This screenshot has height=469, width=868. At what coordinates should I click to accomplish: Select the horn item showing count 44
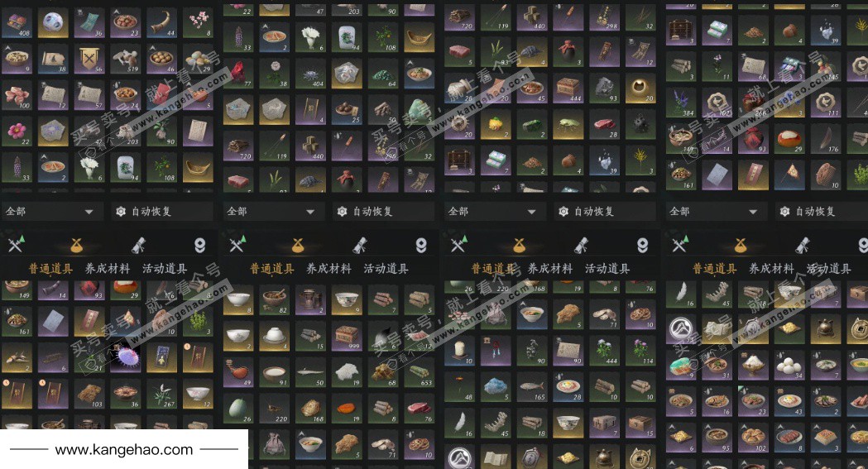[161, 23]
